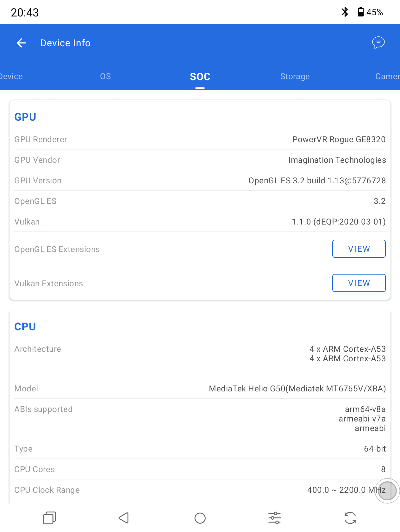The width and height of the screenshot is (400, 532).
Task: Tap the circle home navigation button
Action: pyautogui.click(x=200, y=518)
